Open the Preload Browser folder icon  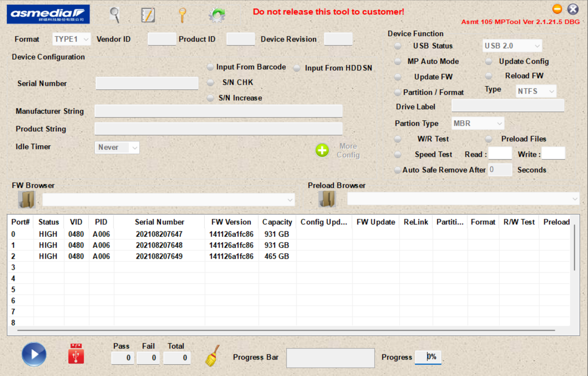[x=327, y=199]
